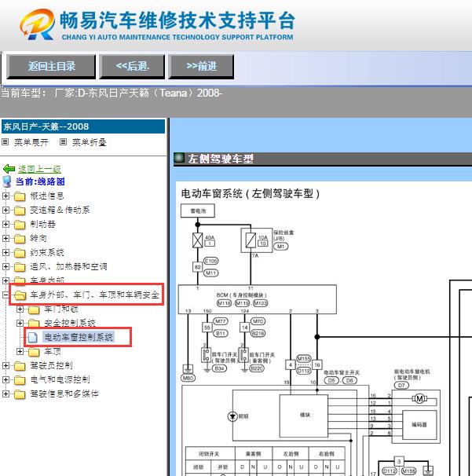Click the 左侧驾驶车型 section heading
This screenshot has width=472, height=476.
pyautogui.click(x=221, y=159)
